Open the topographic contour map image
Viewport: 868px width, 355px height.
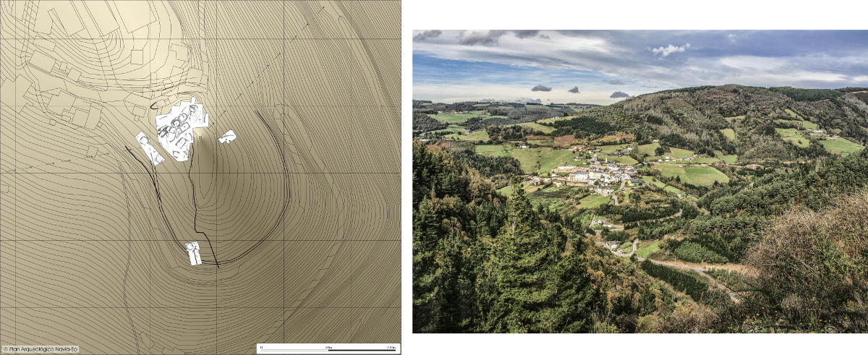pos(200,177)
